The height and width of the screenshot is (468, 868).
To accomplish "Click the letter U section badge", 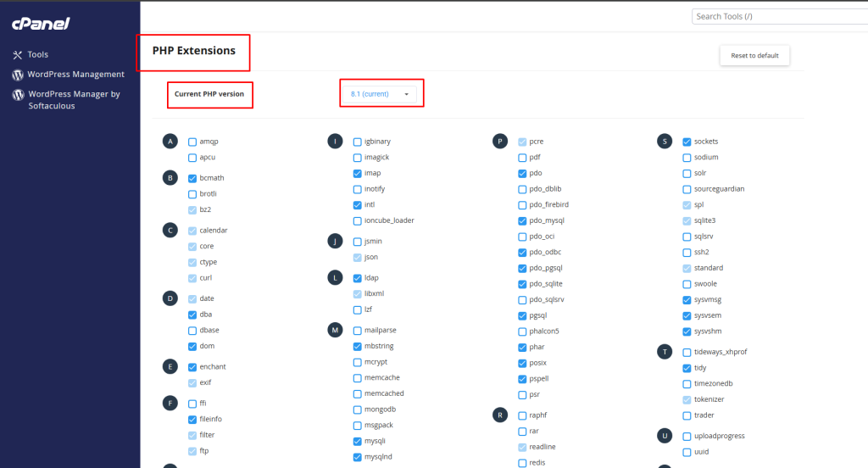I will point(665,436).
